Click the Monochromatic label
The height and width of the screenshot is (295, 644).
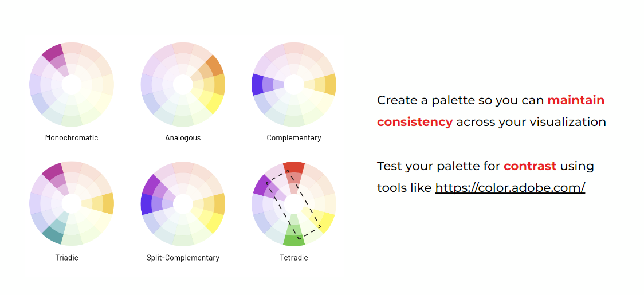pos(72,137)
